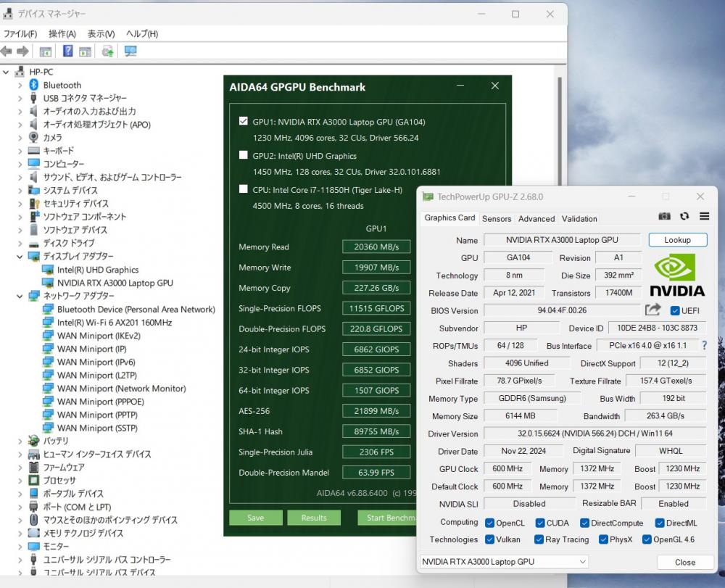
Task: Click the update driver toolbar icon
Action: pos(107,51)
